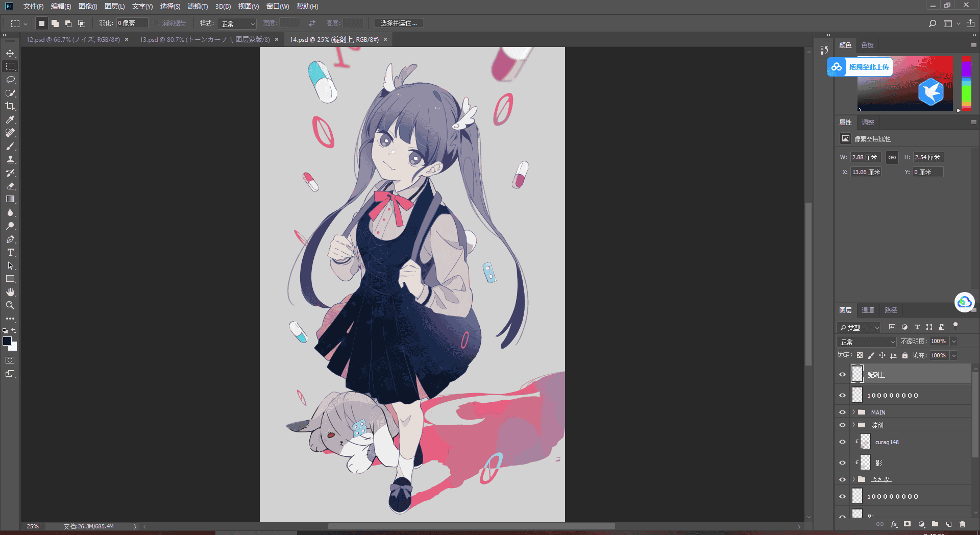Toggle lock transparent pixels
This screenshot has width=980, height=535.
(860, 355)
